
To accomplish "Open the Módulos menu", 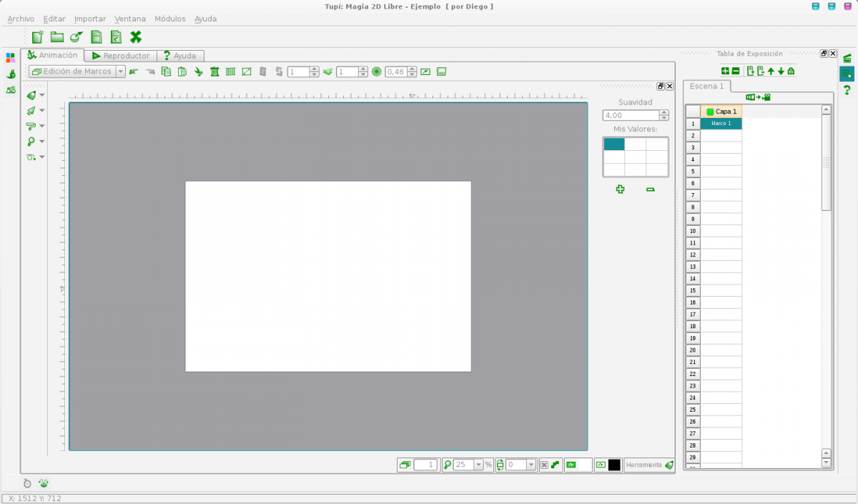I will tap(170, 19).
